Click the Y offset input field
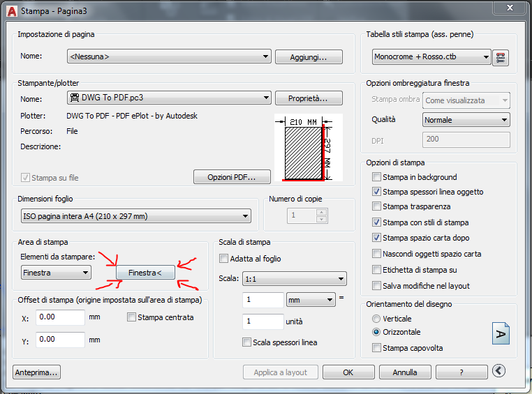The height and width of the screenshot is (394, 532). click(60, 340)
